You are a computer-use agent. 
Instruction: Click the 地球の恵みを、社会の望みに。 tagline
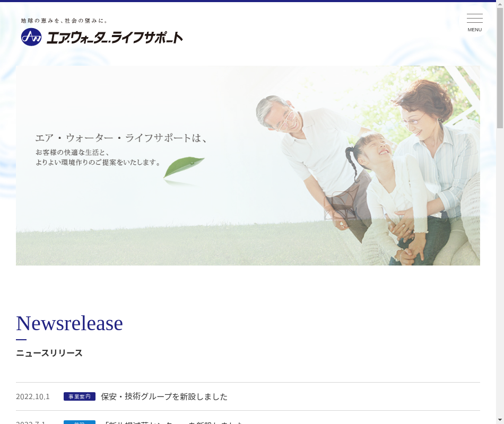(x=64, y=21)
